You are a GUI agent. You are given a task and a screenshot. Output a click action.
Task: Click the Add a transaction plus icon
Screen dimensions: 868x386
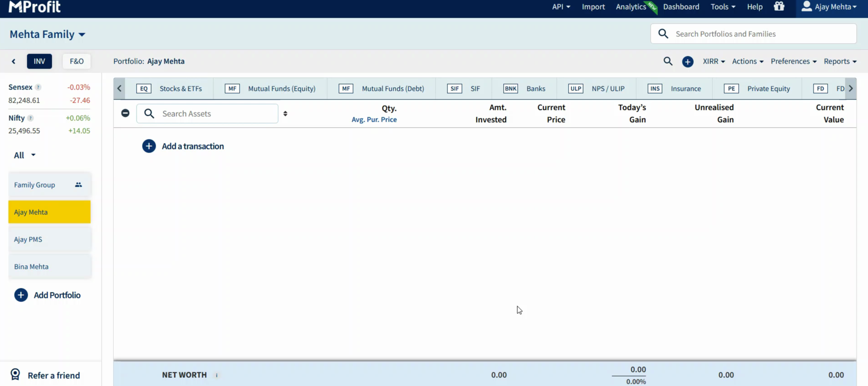click(149, 146)
